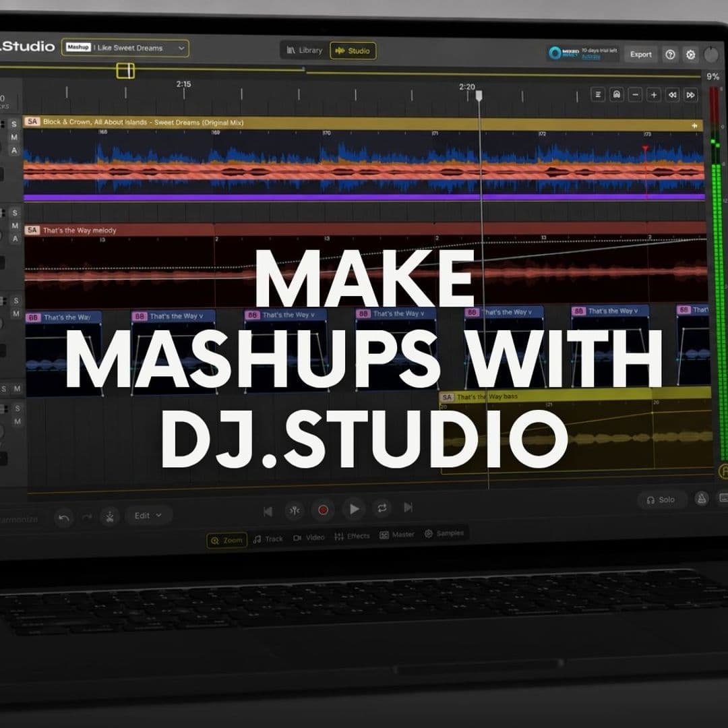Zoom out with the minus icon
The width and height of the screenshot is (728, 728).
(x=635, y=95)
